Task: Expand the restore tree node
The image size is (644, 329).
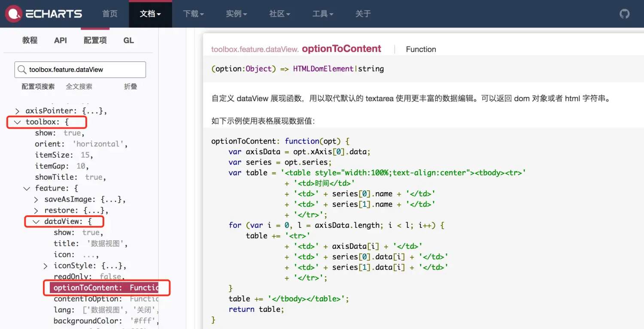Action: click(36, 211)
